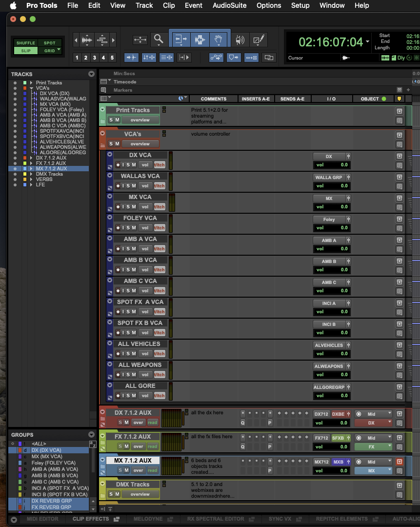This screenshot has width=420, height=527.
Task: Click the DXBE output bus on DX 7.1.2 AUX
Action: tap(339, 414)
